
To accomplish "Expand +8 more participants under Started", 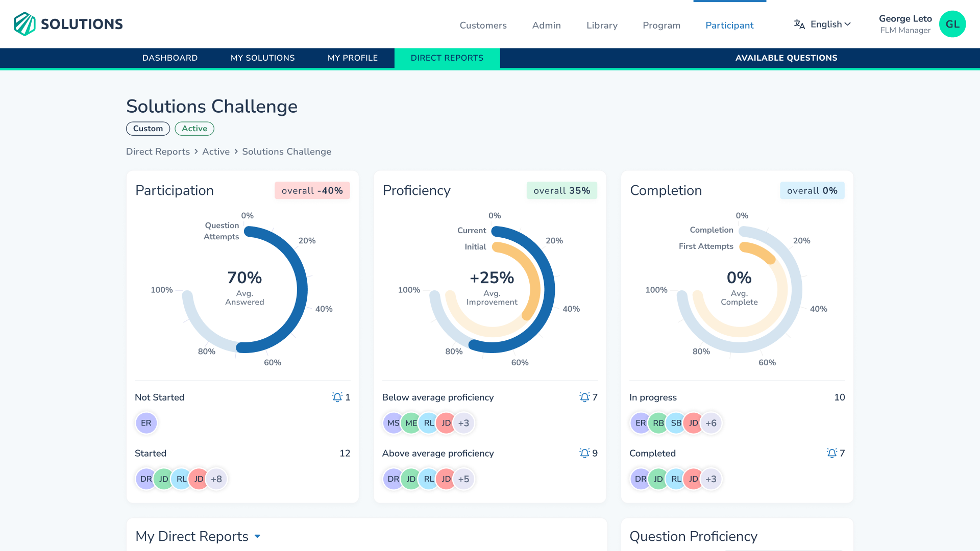I will (216, 479).
